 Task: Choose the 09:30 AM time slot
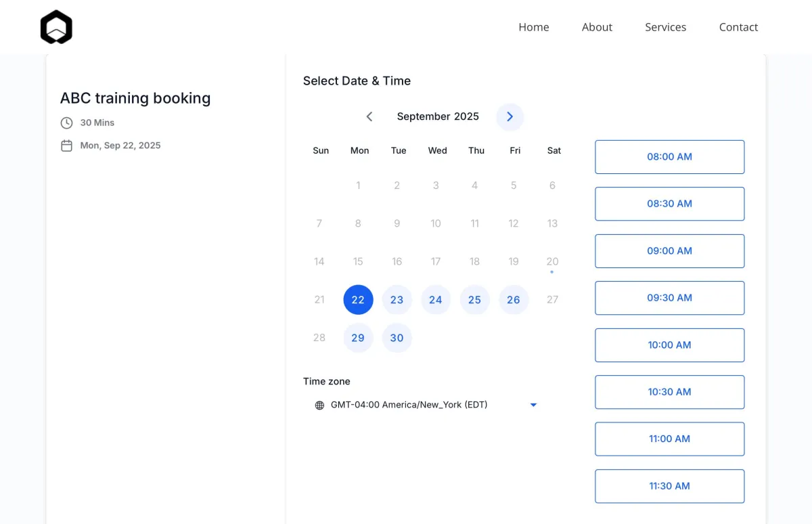pos(669,298)
